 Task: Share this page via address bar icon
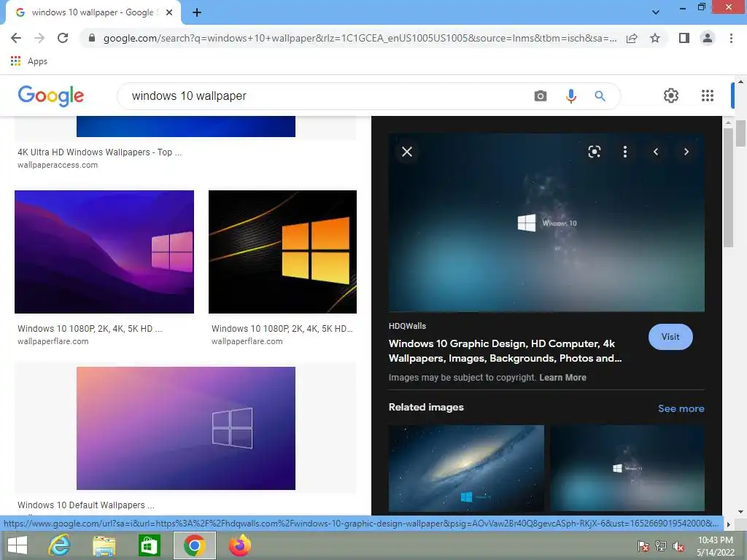pos(632,38)
